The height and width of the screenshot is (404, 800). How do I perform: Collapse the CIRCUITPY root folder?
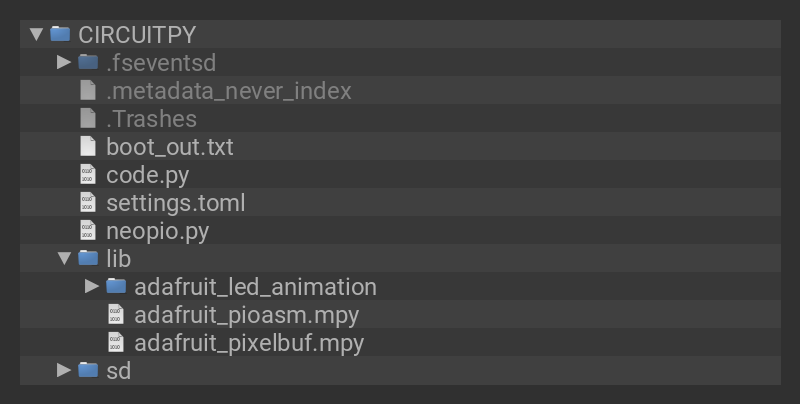pyautogui.click(x=36, y=34)
